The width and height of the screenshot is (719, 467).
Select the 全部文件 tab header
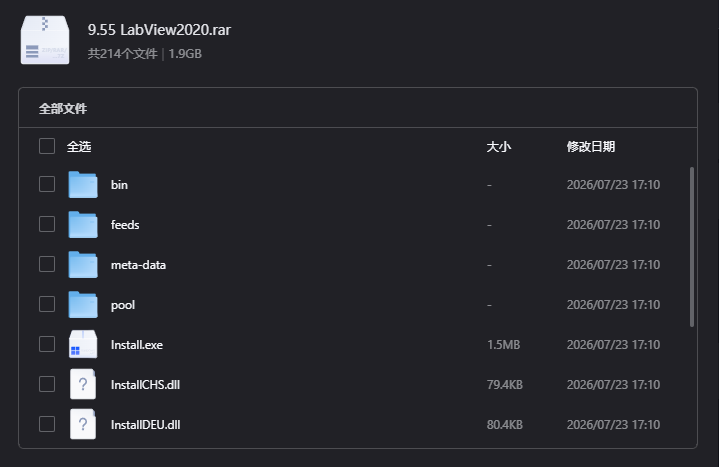pyautogui.click(x=63, y=109)
